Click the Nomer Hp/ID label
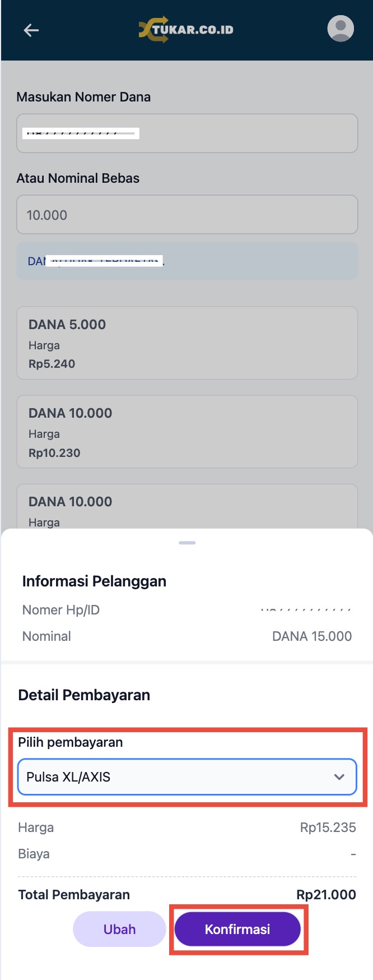The image size is (373, 980). (61, 610)
